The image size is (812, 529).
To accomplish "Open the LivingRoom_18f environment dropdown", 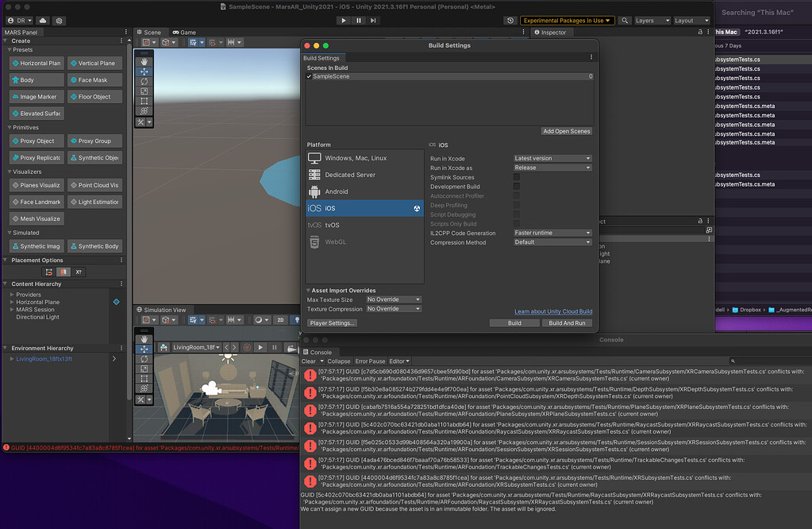I will [195, 347].
